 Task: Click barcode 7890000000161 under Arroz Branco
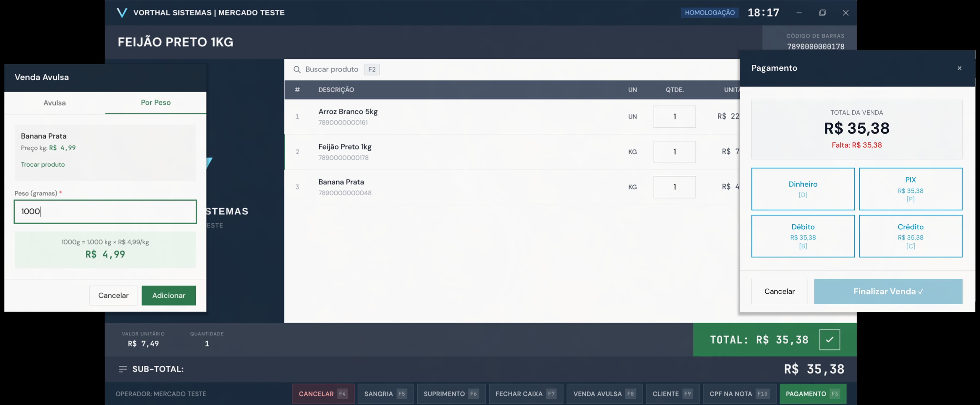pyautogui.click(x=343, y=123)
